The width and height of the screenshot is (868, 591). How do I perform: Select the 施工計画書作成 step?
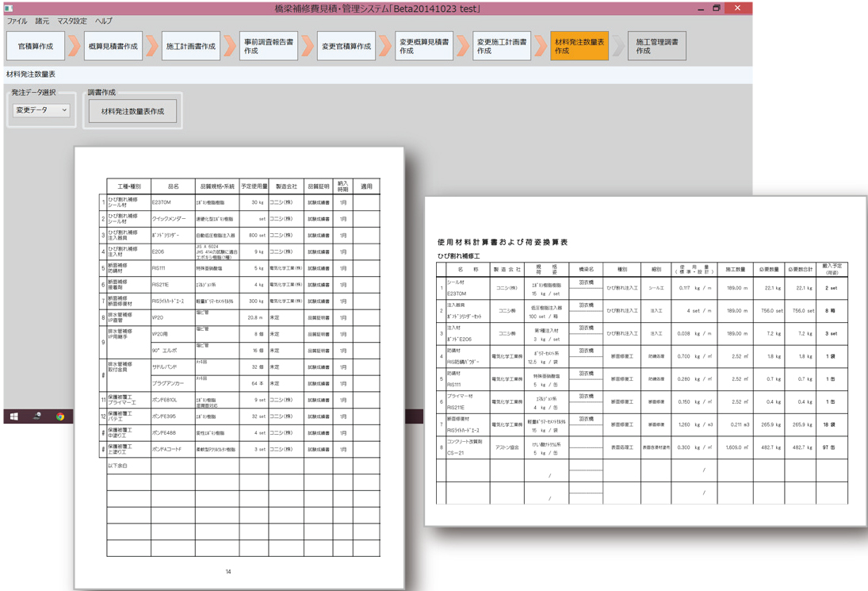point(191,46)
